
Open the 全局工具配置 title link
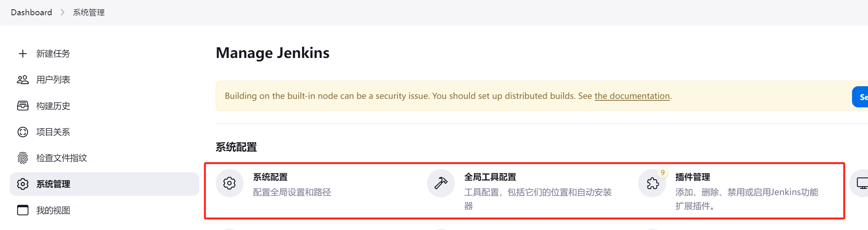click(490, 177)
